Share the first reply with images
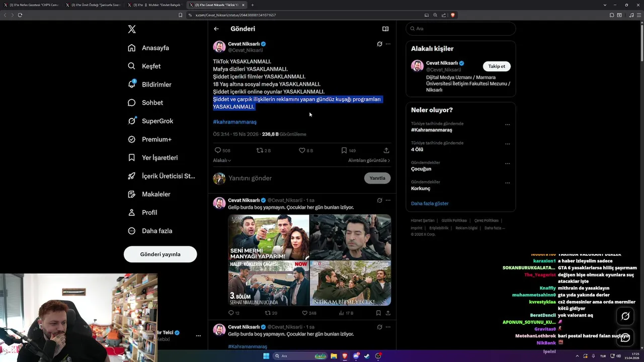This screenshot has width=644, height=362. [388, 313]
